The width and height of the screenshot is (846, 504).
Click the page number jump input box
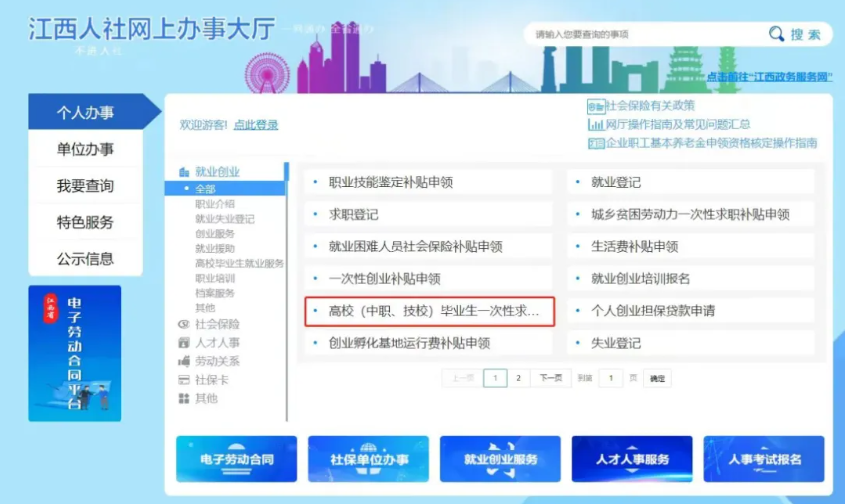point(610,378)
